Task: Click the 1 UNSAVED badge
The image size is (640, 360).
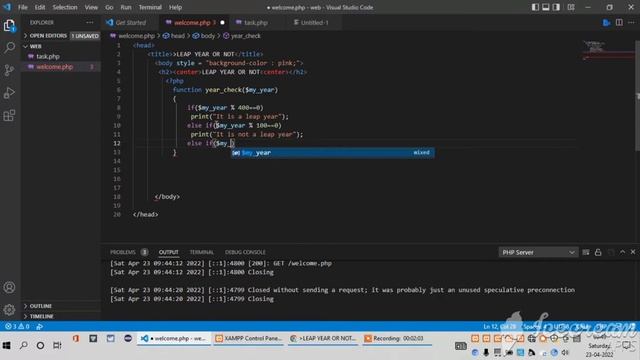Action: point(85,36)
